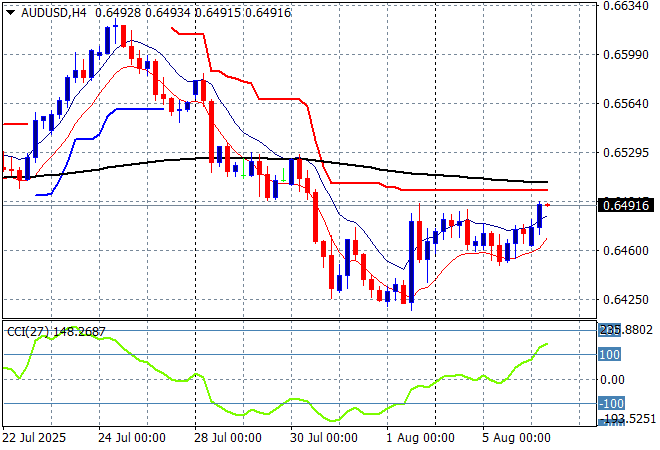Click the 0.65990 price axis label
Viewport: 660px width, 450px height.
626,55
